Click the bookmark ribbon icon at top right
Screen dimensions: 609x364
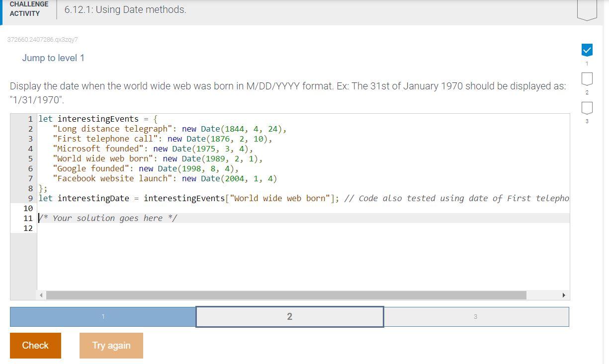pos(587,7)
